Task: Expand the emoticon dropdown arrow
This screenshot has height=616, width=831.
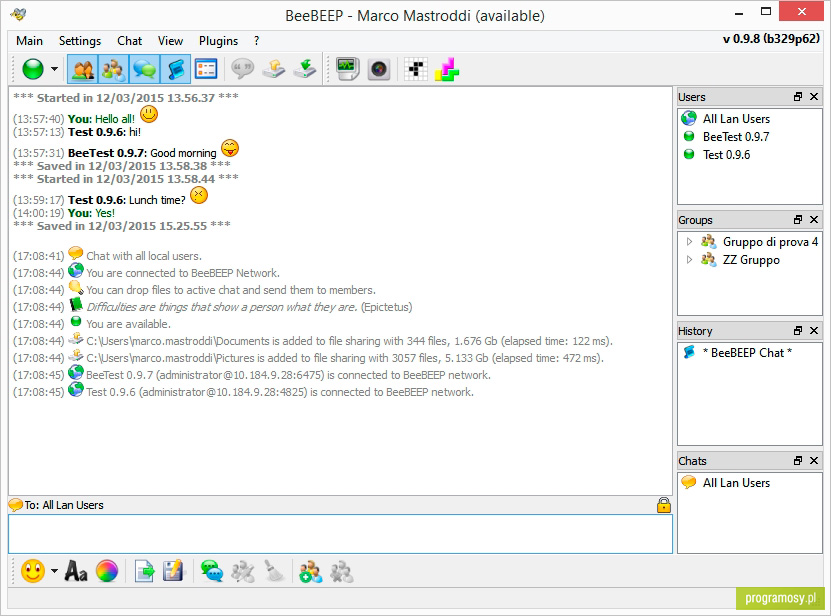Action: 54,571
